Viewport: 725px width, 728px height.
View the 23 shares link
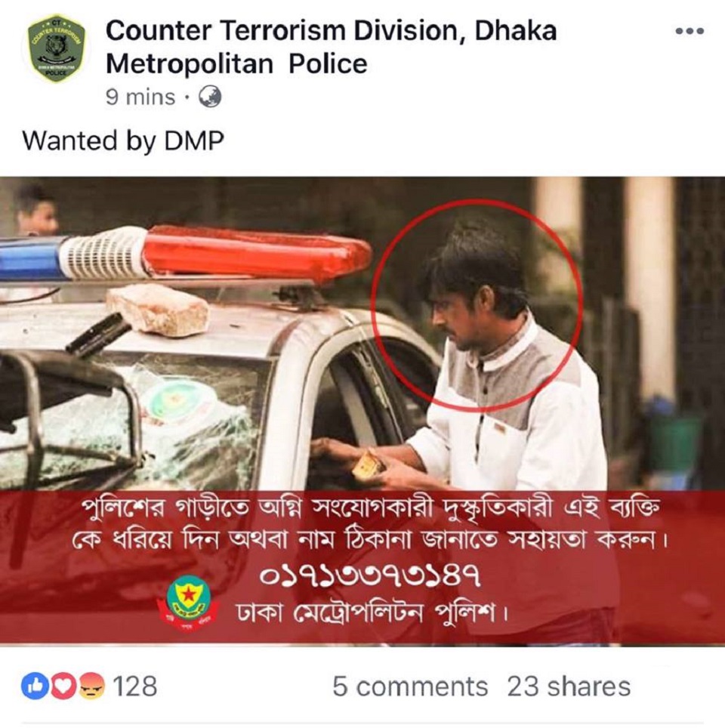pyautogui.click(x=569, y=686)
